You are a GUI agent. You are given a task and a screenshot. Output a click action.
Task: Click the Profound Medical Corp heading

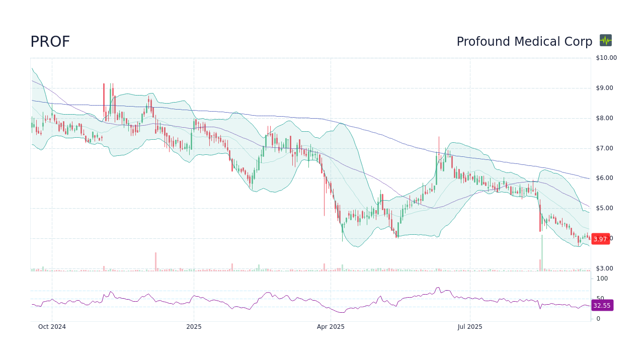(524, 42)
